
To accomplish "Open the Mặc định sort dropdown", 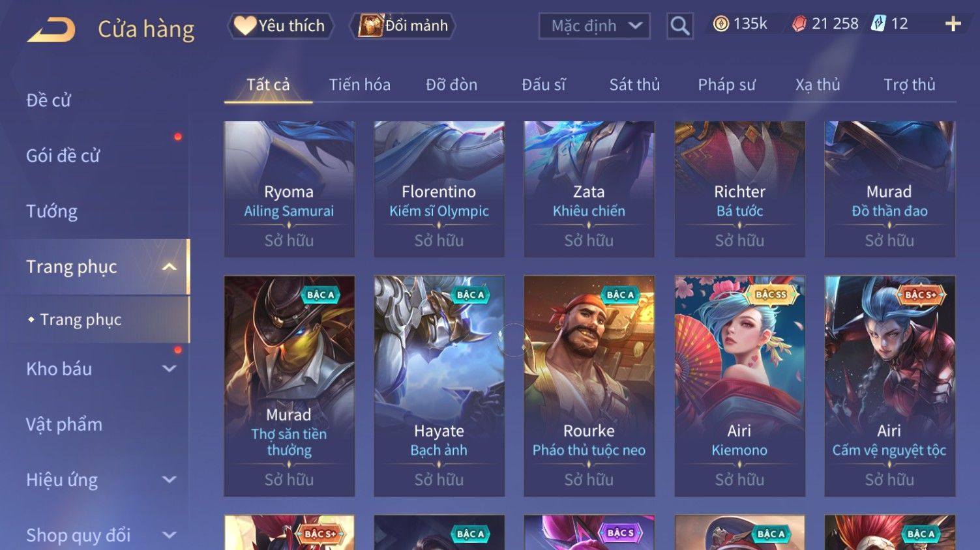I will pos(595,26).
